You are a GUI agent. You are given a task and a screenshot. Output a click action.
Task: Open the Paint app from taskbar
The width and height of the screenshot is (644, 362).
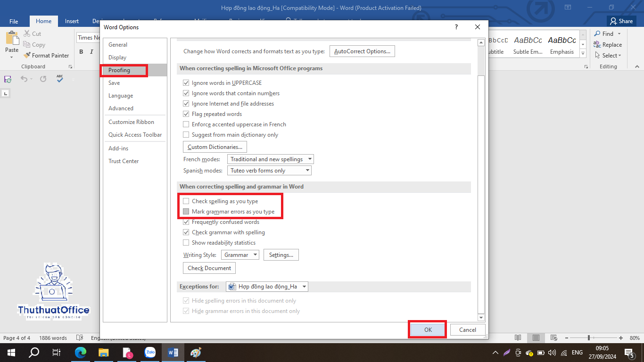click(196, 353)
